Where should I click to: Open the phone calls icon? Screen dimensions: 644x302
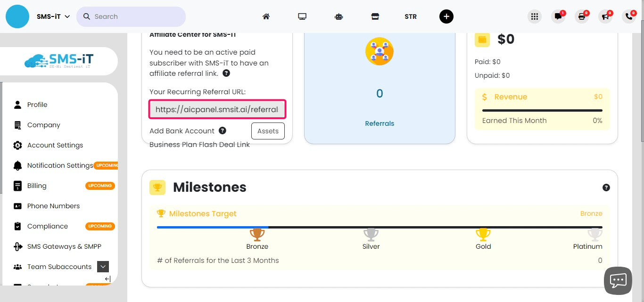click(628, 16)
